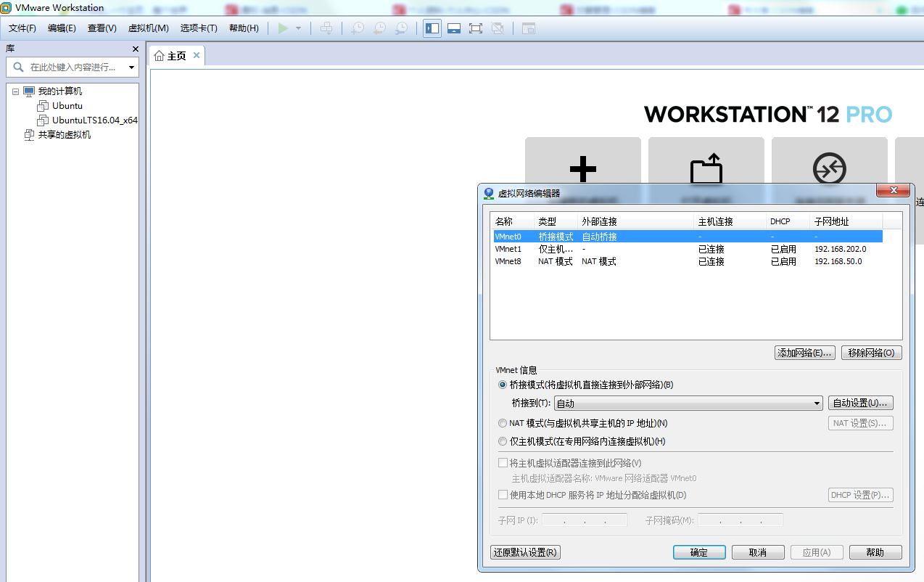
Task: Click the 确定 button
Action: [x=699, y=552]
